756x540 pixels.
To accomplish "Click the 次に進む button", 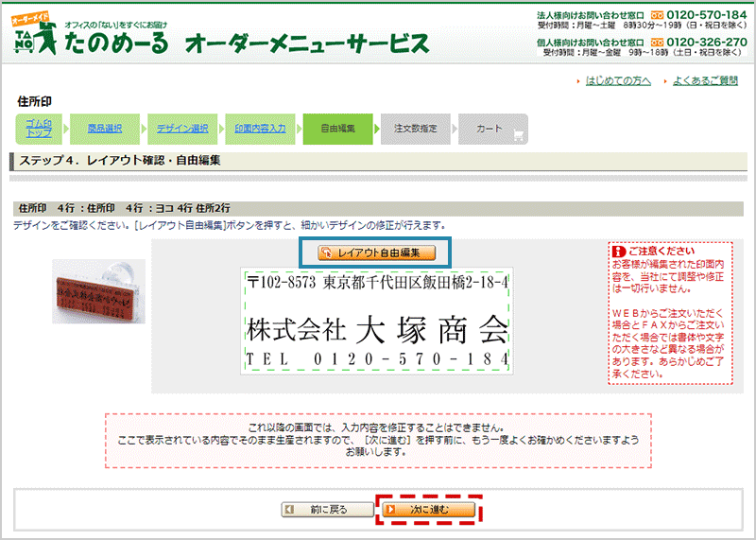I will pos(429,510).
